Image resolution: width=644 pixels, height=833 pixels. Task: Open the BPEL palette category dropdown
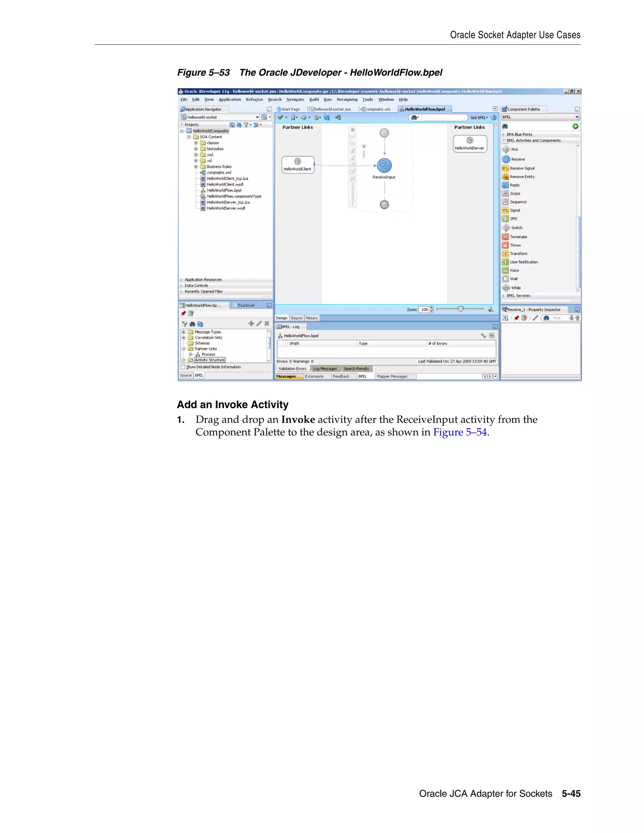(577, 117)
